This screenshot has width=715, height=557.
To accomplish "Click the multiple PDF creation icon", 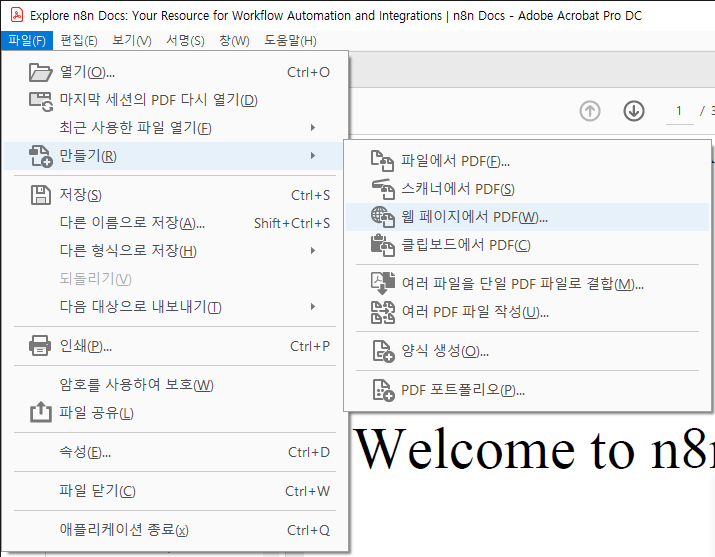I will click(383, 312).
